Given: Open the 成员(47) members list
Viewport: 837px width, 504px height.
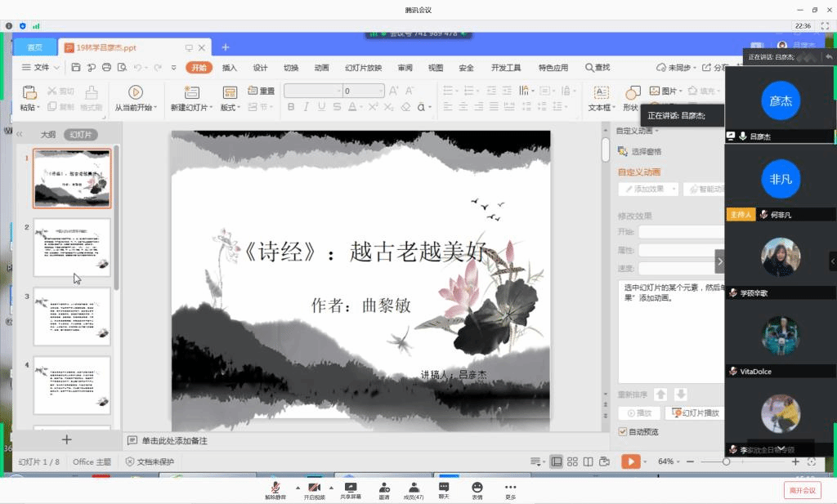Looking at the screenshot, I should (415, 487).
